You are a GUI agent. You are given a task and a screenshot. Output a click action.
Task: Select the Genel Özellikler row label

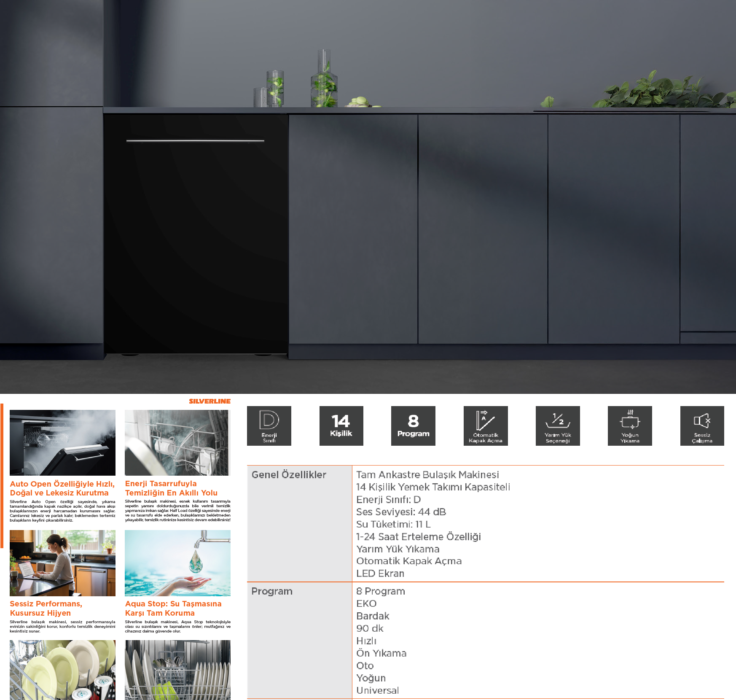point(289,475)
